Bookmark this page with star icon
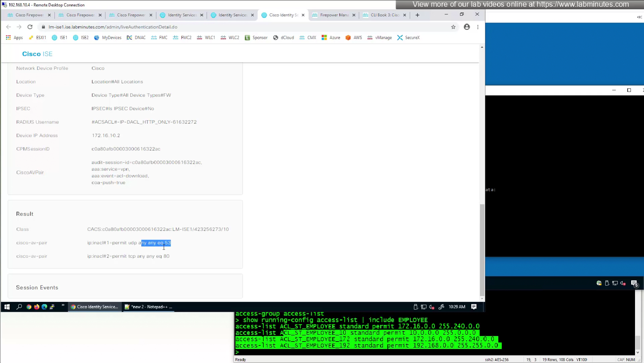This screenshot has height=363, width=644. 453,27
